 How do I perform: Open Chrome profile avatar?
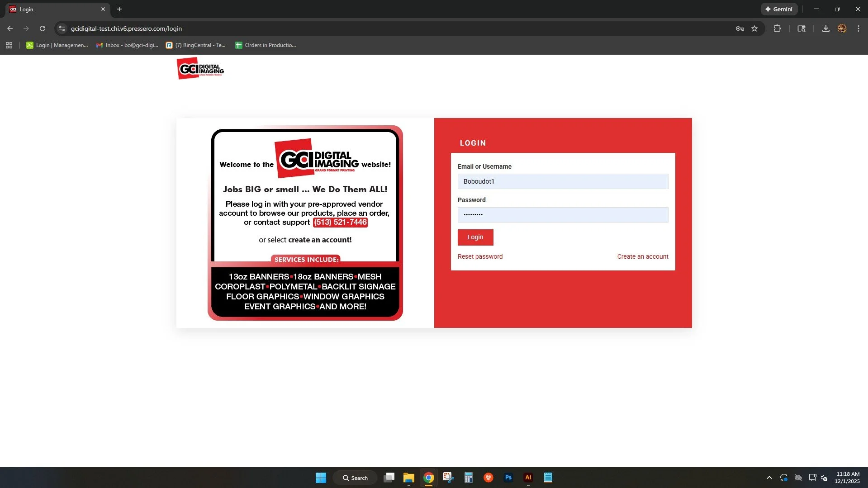[842, 28]
